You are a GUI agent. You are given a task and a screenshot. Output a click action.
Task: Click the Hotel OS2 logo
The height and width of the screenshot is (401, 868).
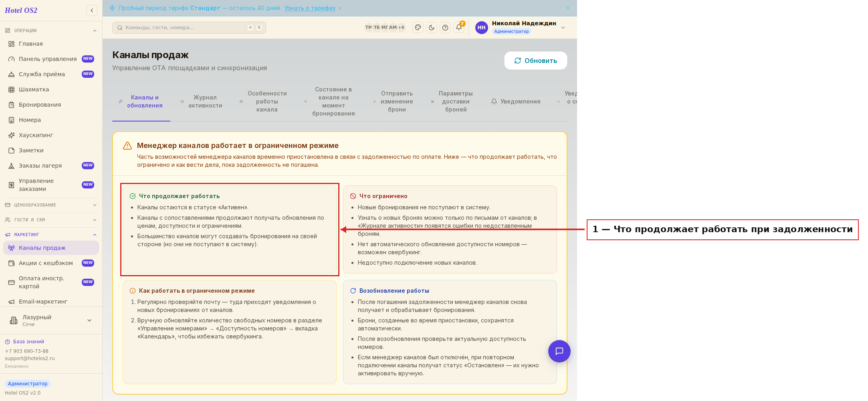click(x=21, y=10)
